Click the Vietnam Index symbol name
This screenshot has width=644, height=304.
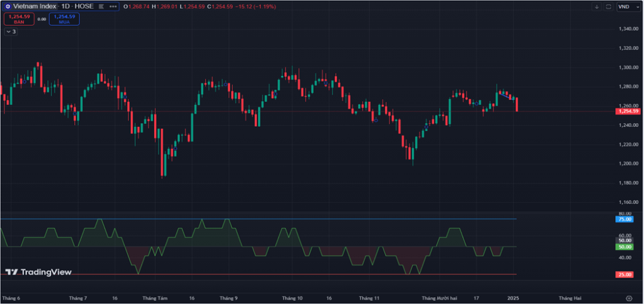[35, 6]
